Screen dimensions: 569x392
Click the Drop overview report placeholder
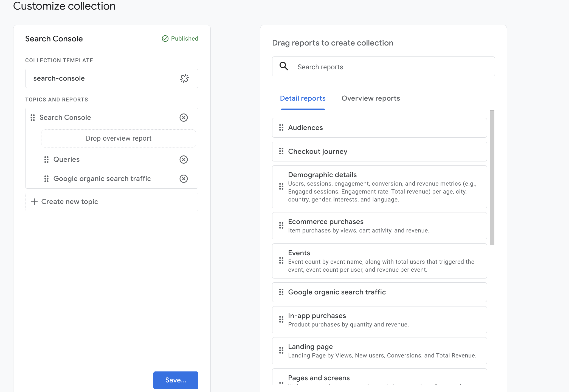tap(119, 138)
